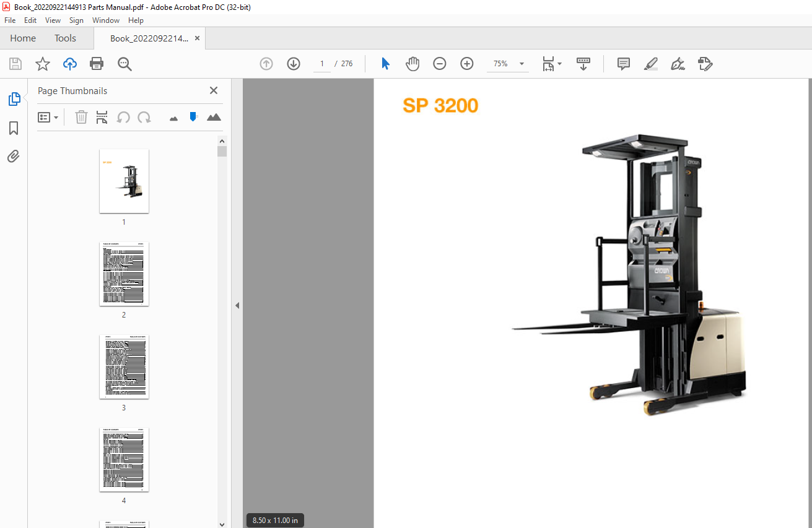Open fit page options icon
The image size is (812, 528).
coord(551,64)
